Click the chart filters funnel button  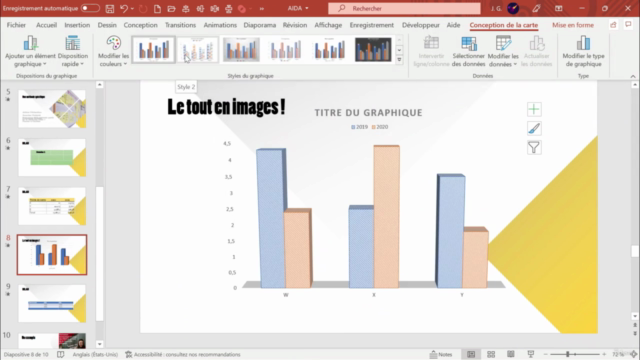534,148
